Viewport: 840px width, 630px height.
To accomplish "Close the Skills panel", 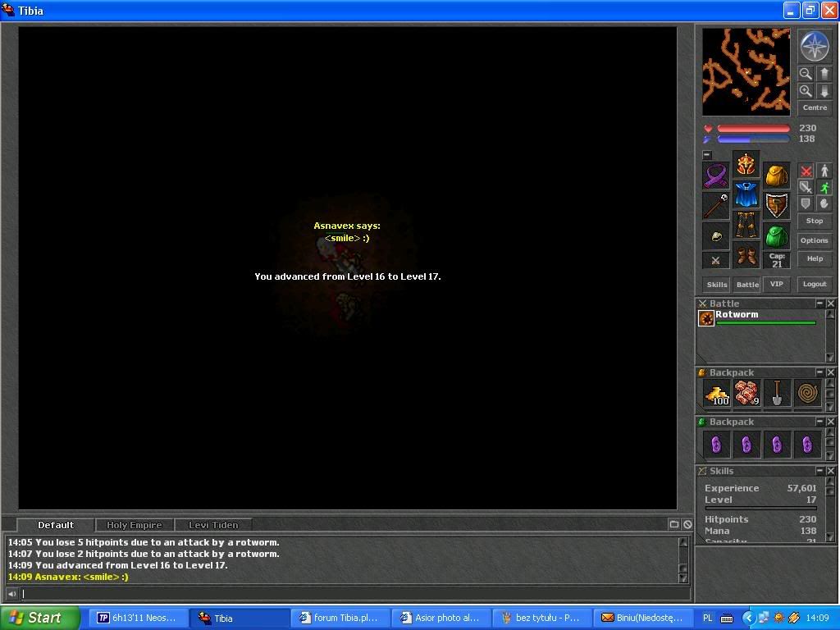I will point(830,470).
